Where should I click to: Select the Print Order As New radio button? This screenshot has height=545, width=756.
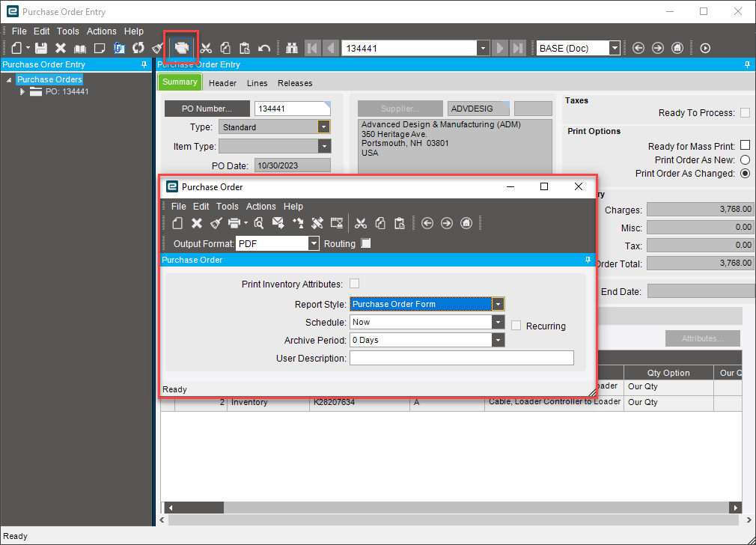[x=745, y=160]
